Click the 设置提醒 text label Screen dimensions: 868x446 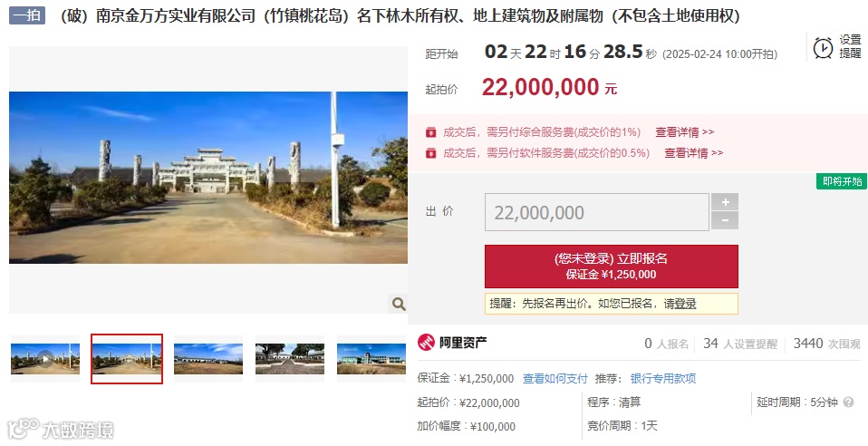tap(850, 46)
